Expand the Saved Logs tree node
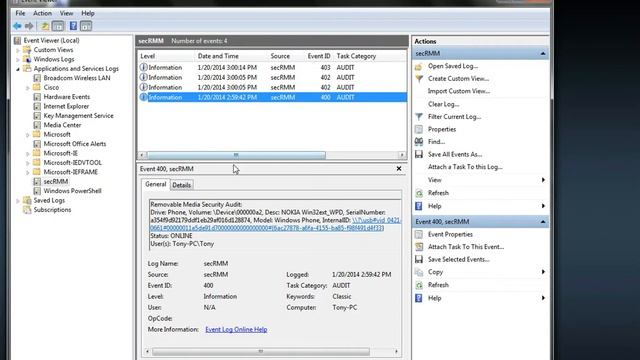Screen dimensions: 640x360 (x=18, y=201)
